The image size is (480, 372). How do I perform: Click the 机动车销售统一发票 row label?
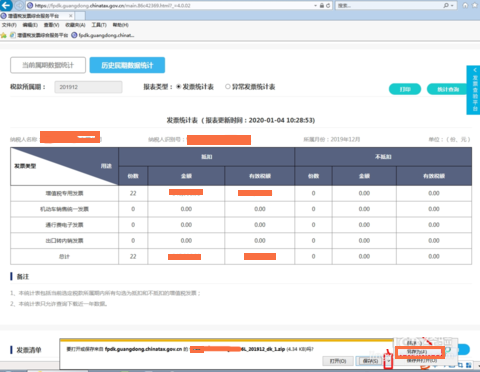[64, 209]
